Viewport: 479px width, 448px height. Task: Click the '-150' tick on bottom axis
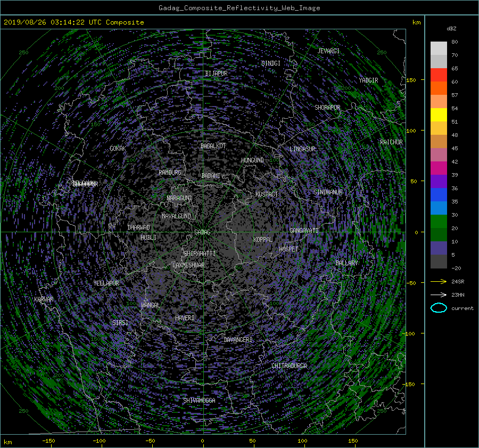pyautogui.click(x=48, y=441)
